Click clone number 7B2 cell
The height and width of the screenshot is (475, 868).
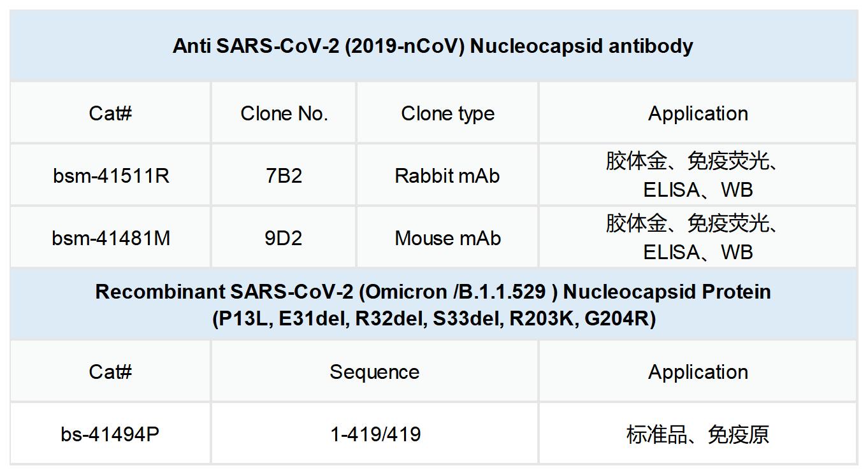coord(284,176)
